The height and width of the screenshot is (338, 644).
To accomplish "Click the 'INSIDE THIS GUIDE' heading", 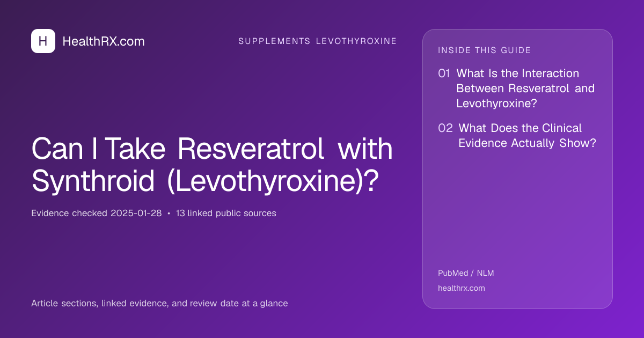I will coord(485,50).
